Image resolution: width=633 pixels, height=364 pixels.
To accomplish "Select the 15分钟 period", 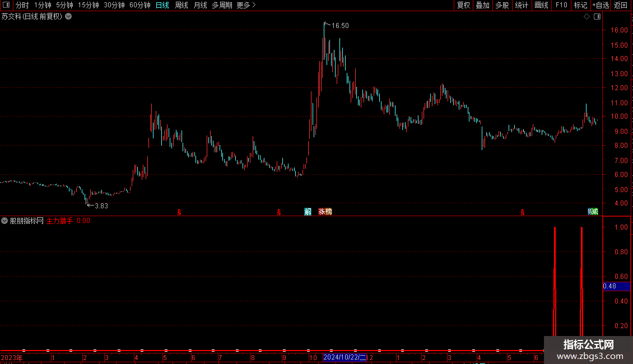I will click(x=88, y=5).
